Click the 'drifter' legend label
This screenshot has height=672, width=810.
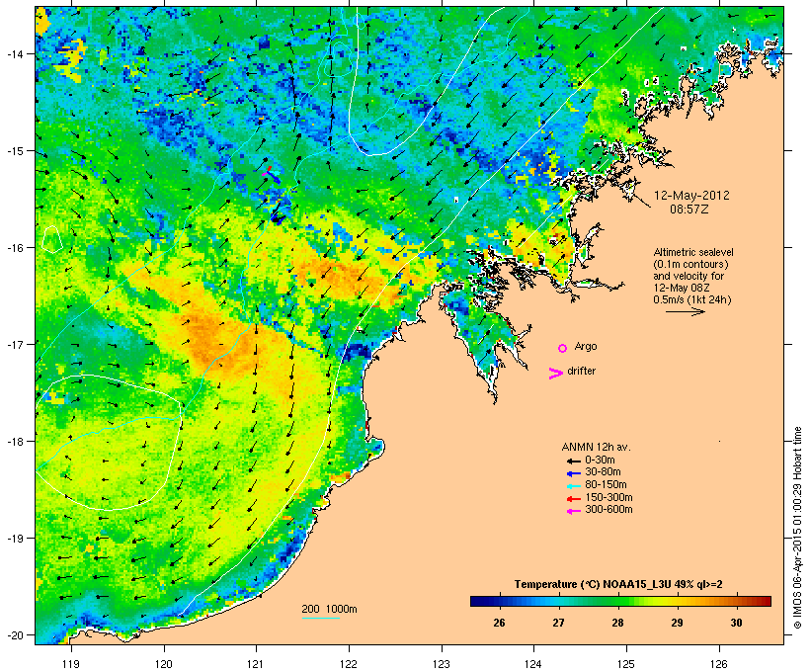point(581,371)
